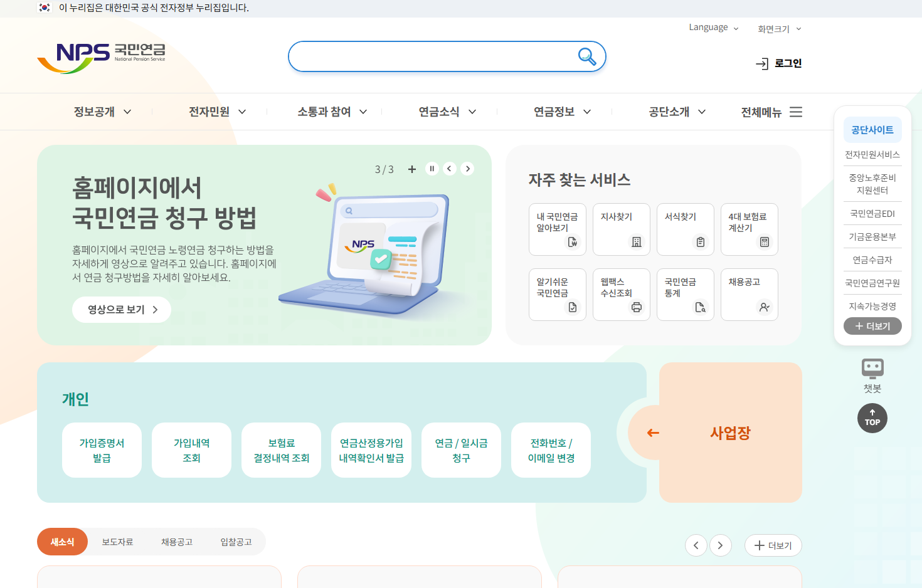Open 국민연금 통계 tile

pyautogui.click(x=686, y=295)
